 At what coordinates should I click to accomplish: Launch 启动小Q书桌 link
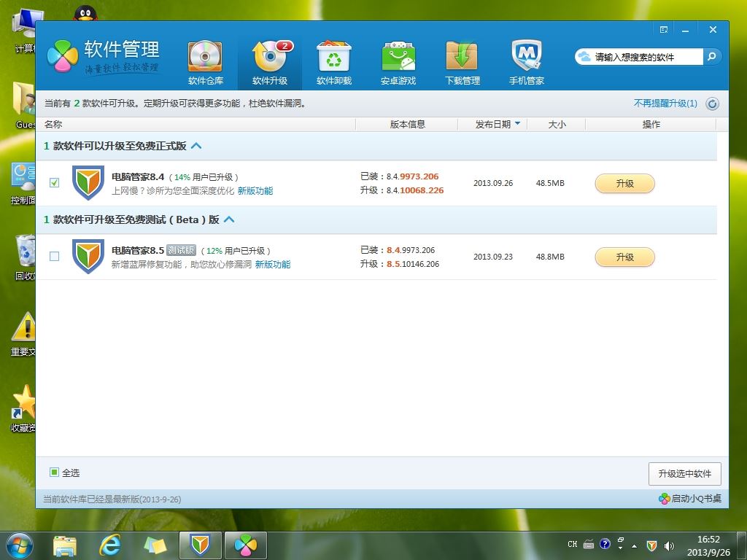690,499
